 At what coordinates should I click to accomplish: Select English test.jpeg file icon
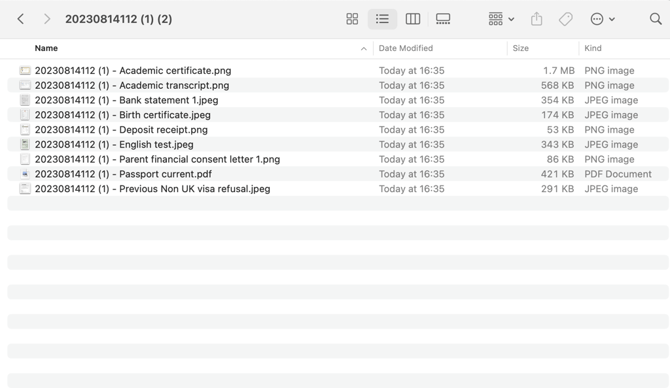coord(25,144)
